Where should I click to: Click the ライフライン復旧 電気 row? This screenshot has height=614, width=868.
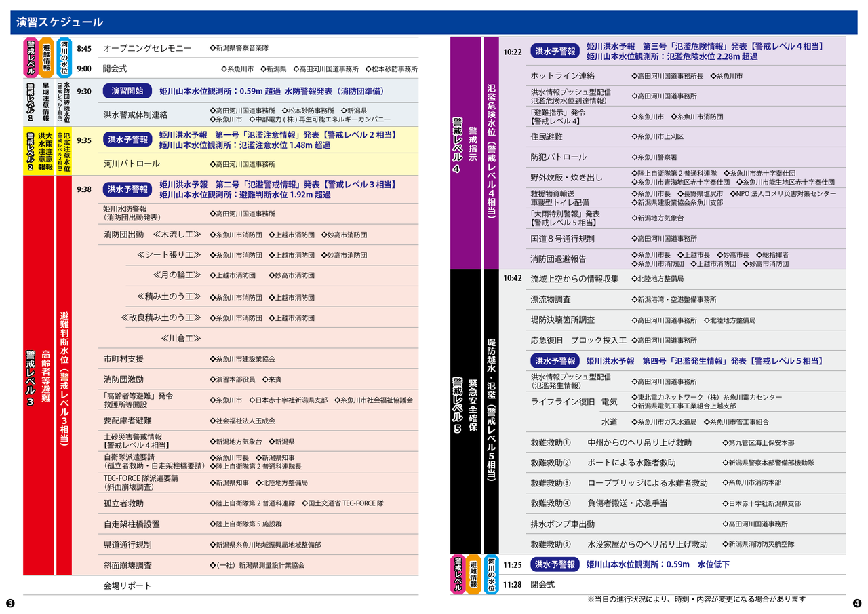tap(686, 402)
